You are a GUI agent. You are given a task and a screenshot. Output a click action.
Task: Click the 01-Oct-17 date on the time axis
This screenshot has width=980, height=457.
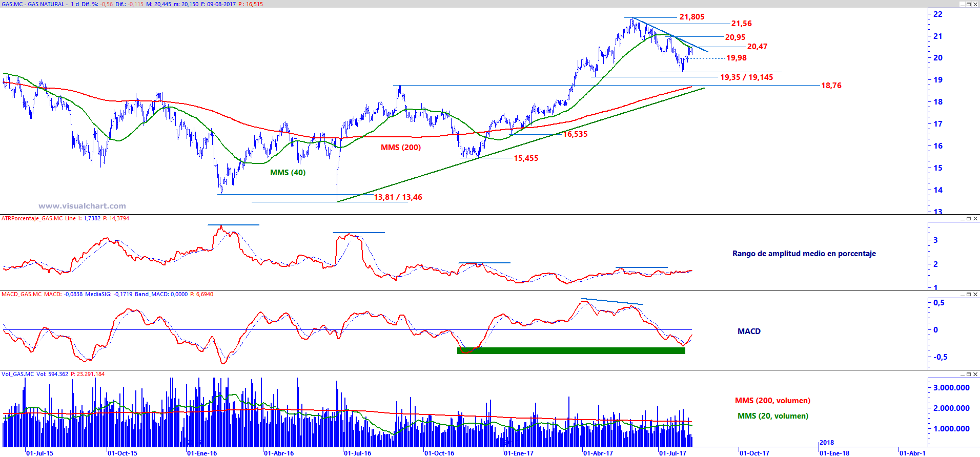pos(754,453)
